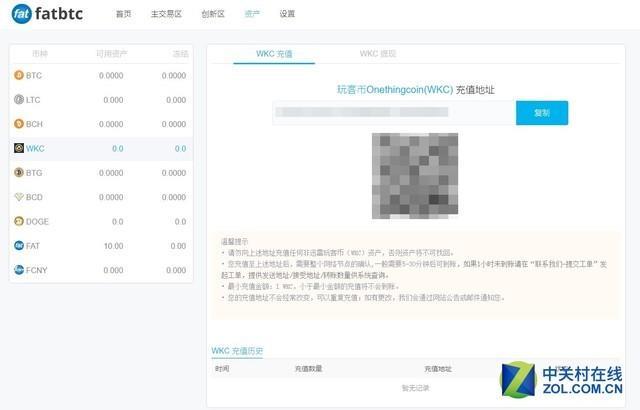
Task: Select the WKC row label
Action: 35,148
